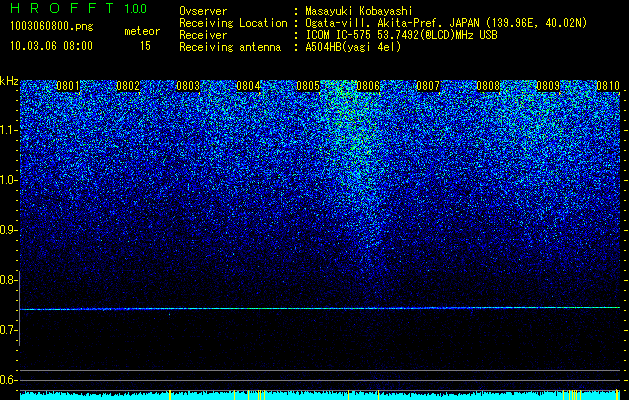Select the observer name Masayuki Kobayashi

tap(359, 12)
